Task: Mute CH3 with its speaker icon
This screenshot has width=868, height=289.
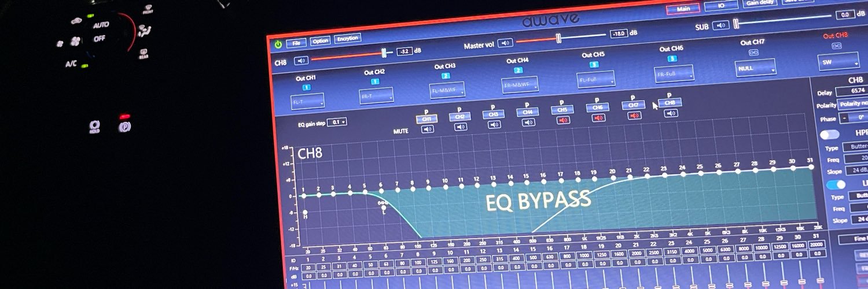Action: [x=494, y=124]
